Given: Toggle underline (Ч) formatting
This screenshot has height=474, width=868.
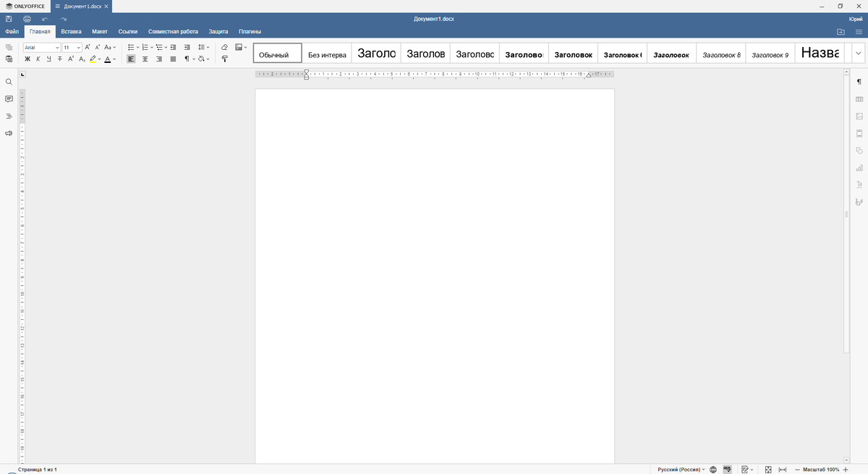Looking at the screenshot, I should click(x=48, y=59).
